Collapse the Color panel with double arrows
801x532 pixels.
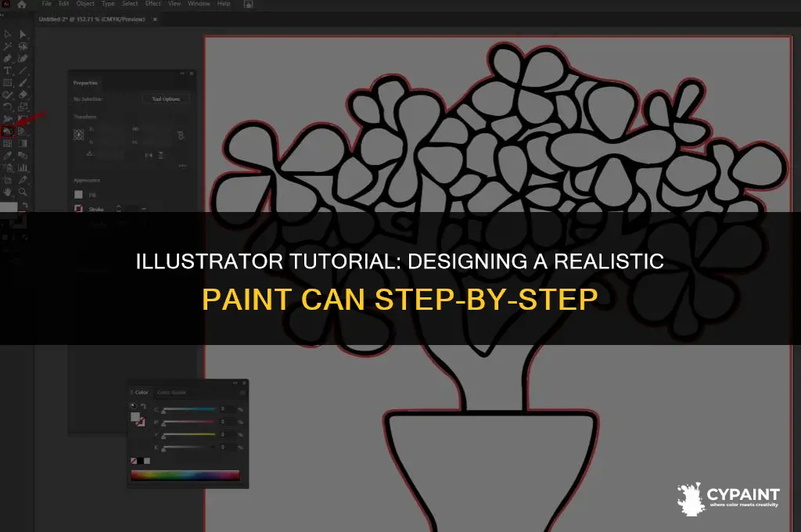235,383
